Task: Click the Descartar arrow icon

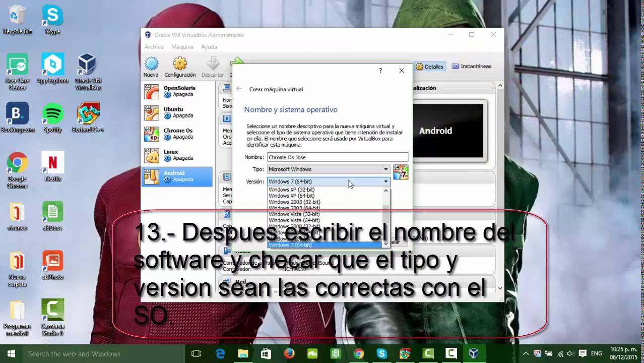Action: pyautogui.click(x=213, y=67)
